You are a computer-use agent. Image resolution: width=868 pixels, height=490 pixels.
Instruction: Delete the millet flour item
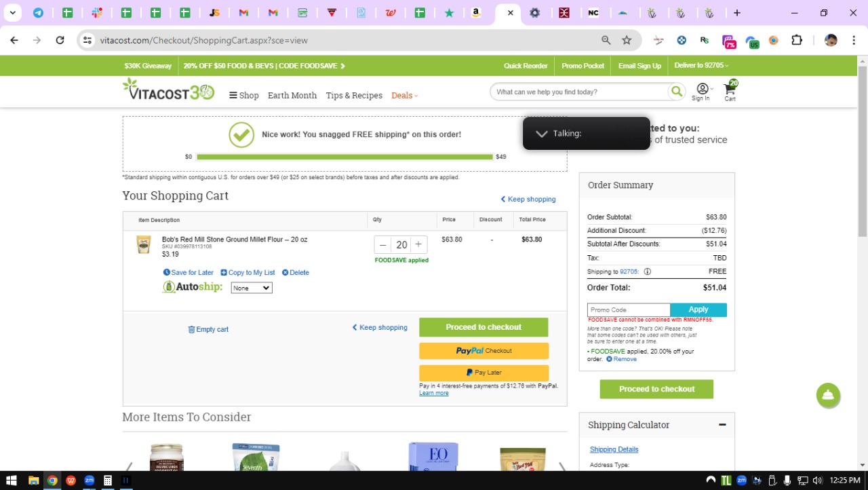coord(296,273)
